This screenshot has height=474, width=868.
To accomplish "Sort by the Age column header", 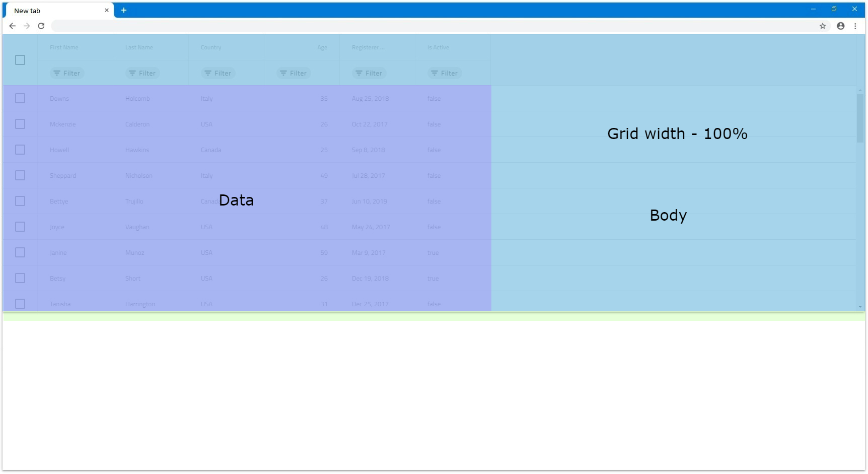I will point(322,47).
